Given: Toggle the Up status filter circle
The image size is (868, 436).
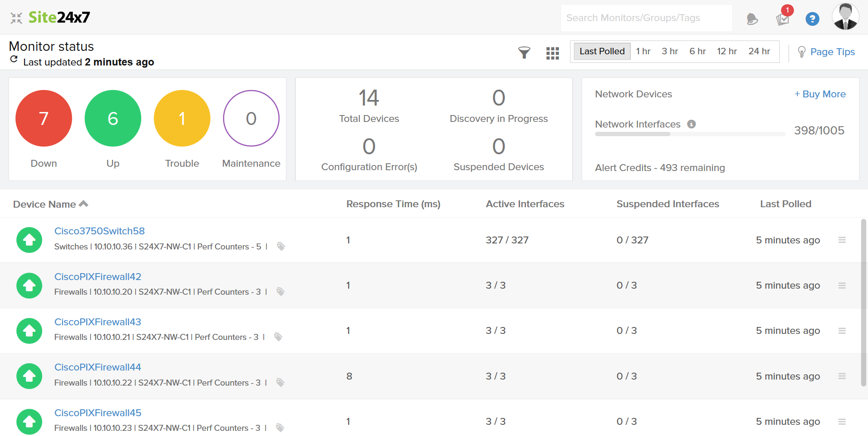Looking at the screenshot, I should tap(113, 118).
